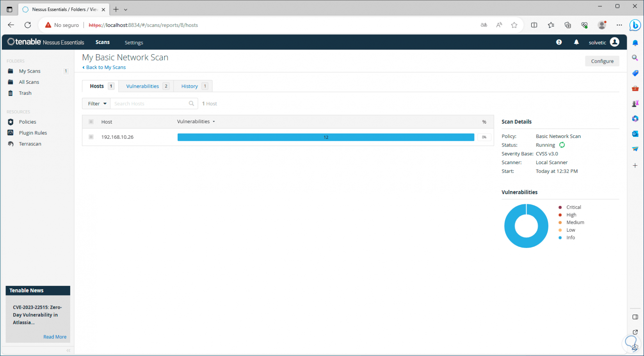Open the Settings menu
The image size is (644, 356).
coord(134,43)
